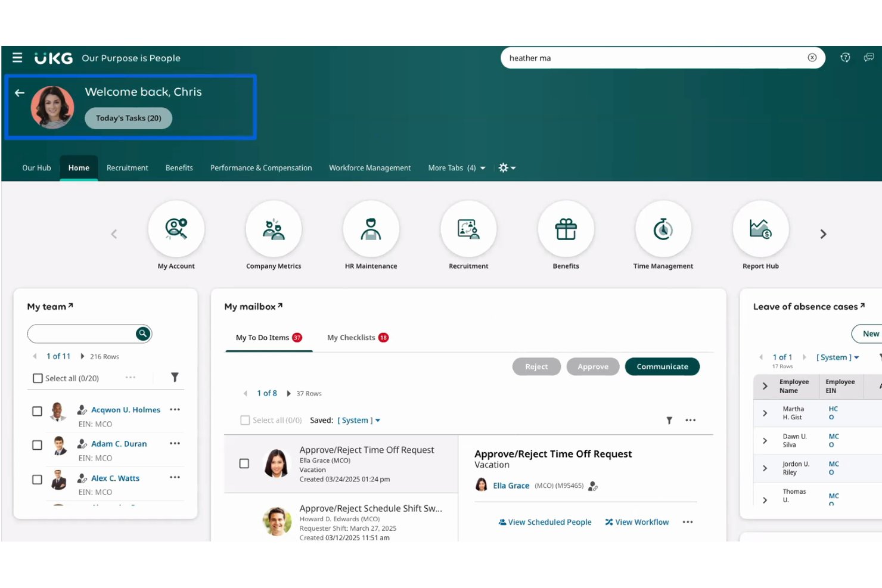The image size is (882, 588).
Task: Expand the Dawn U. Silva row
Action: click(765, 441)
